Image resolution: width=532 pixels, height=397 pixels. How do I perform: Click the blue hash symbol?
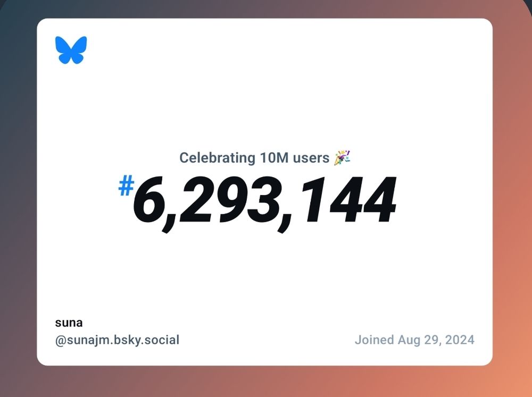(126, 187)
